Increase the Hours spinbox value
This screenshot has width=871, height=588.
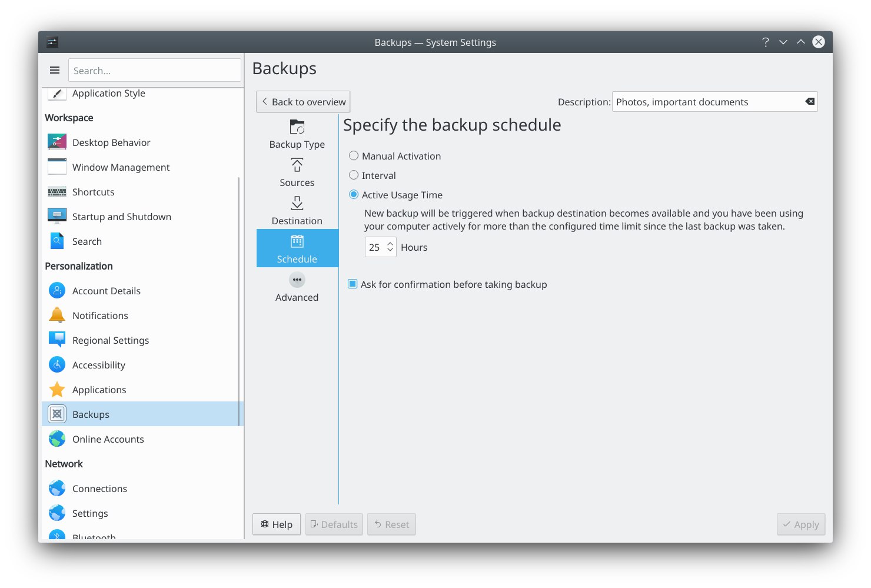click(390, 244)
